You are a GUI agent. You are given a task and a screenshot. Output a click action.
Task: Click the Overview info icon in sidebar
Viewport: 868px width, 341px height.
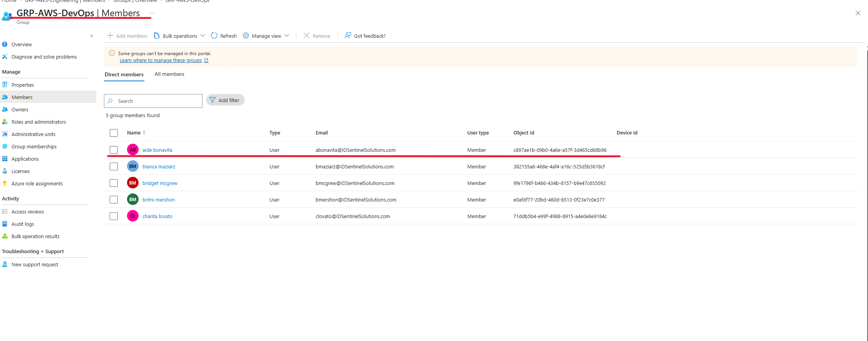[x=5, y=44]
